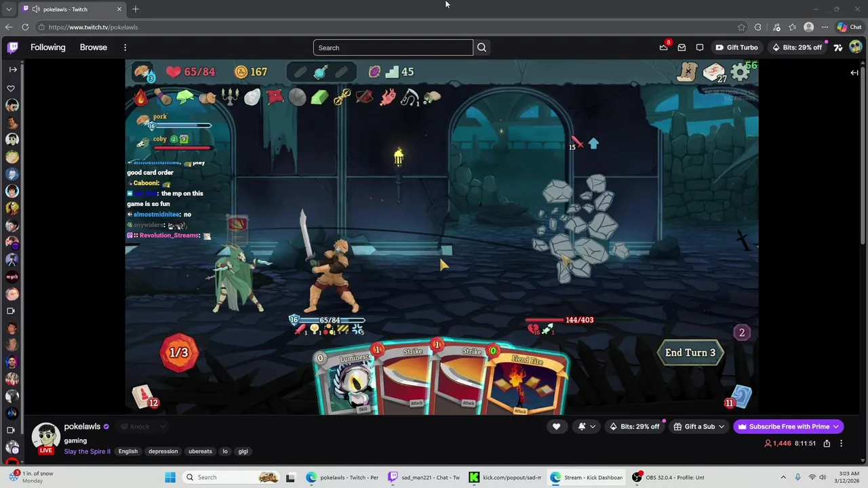868x488 pixels.
Task: Expand the Gift a Sub dropdown
Action: [x=699, y=426]
